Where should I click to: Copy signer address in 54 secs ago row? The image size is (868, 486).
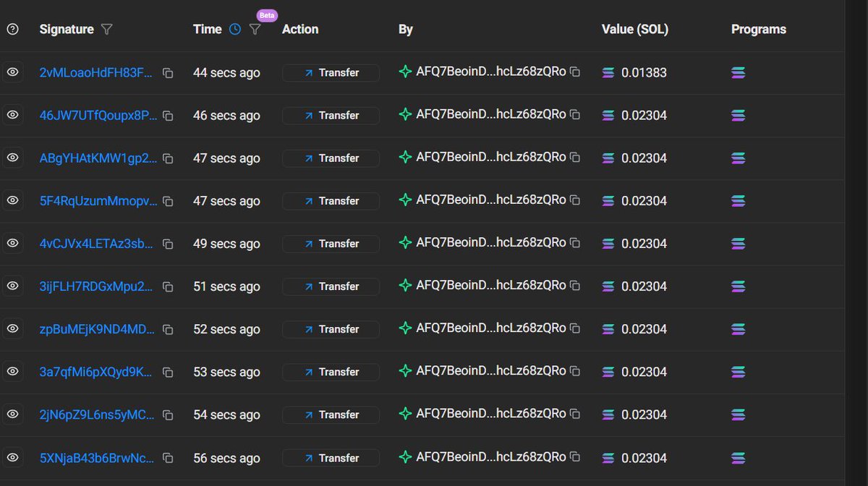point(575,413)
